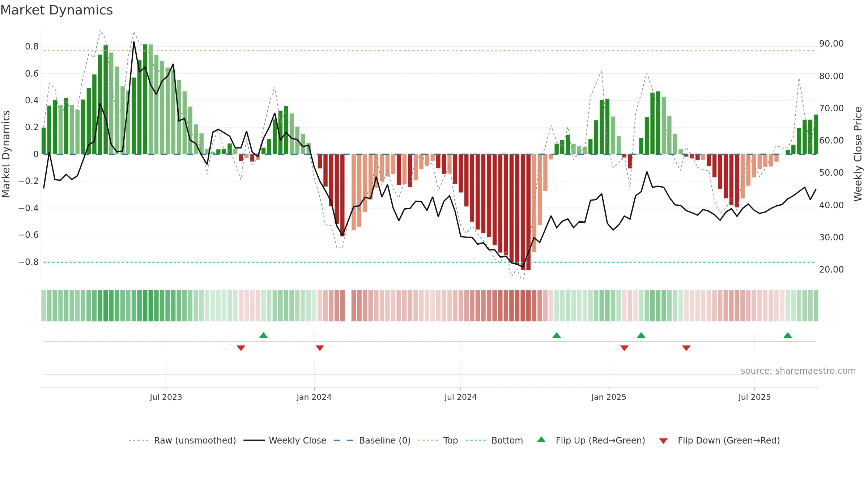Image resolution: width=868 pixels, height=488 pixels.
Task: Click the 20.00 price axis label
Action: 831,270
